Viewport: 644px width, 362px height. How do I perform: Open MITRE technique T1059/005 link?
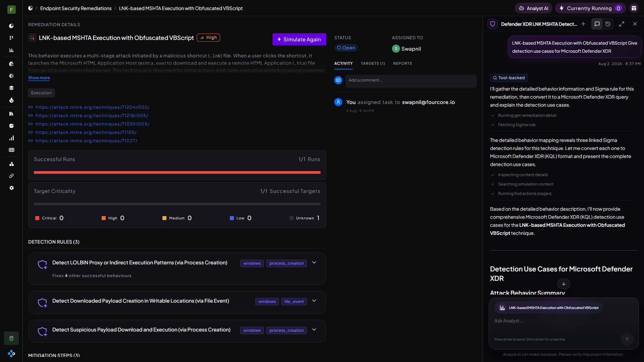pos(93,124)
